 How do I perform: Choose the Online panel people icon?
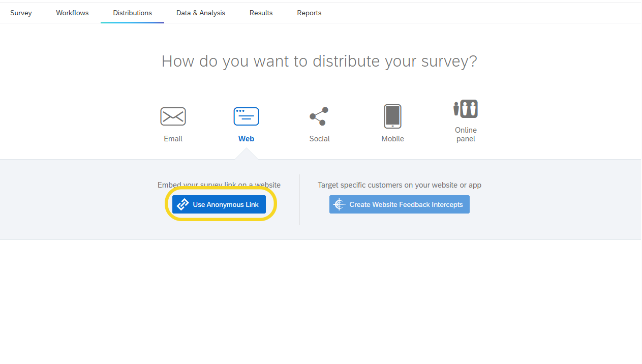click(466, 109)
